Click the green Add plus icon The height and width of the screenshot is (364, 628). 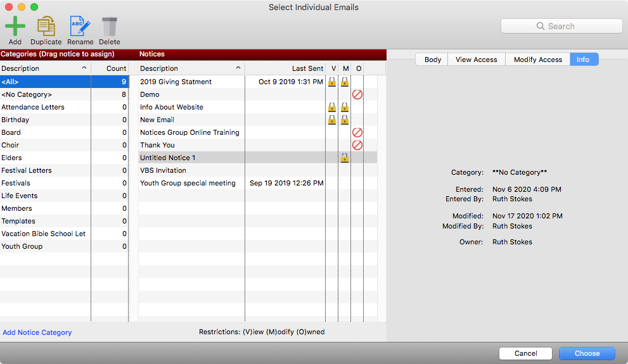(x=15, y=27)
